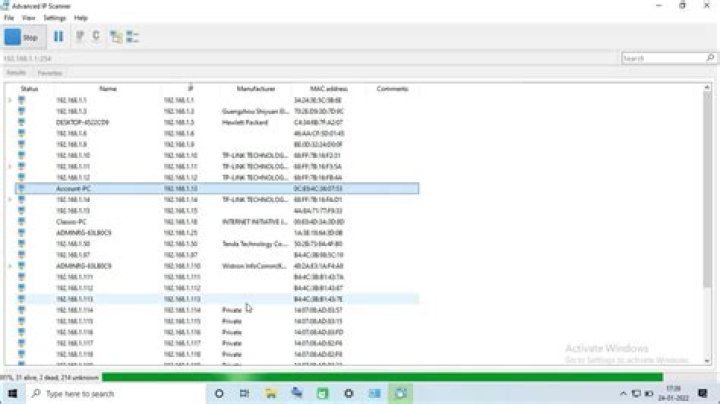
Task: Open the Help menu
Action: pos(81,18)
